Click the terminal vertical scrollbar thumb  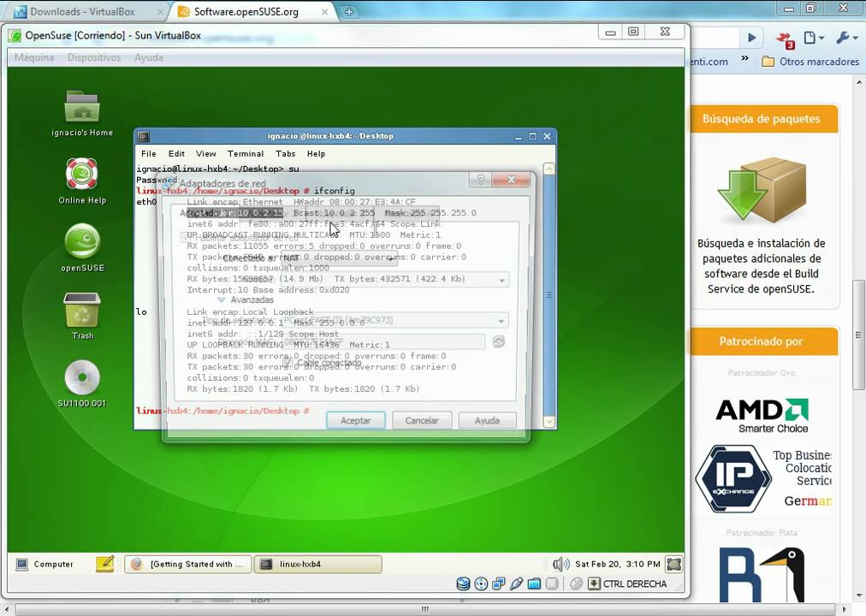[x=549, y=295]
